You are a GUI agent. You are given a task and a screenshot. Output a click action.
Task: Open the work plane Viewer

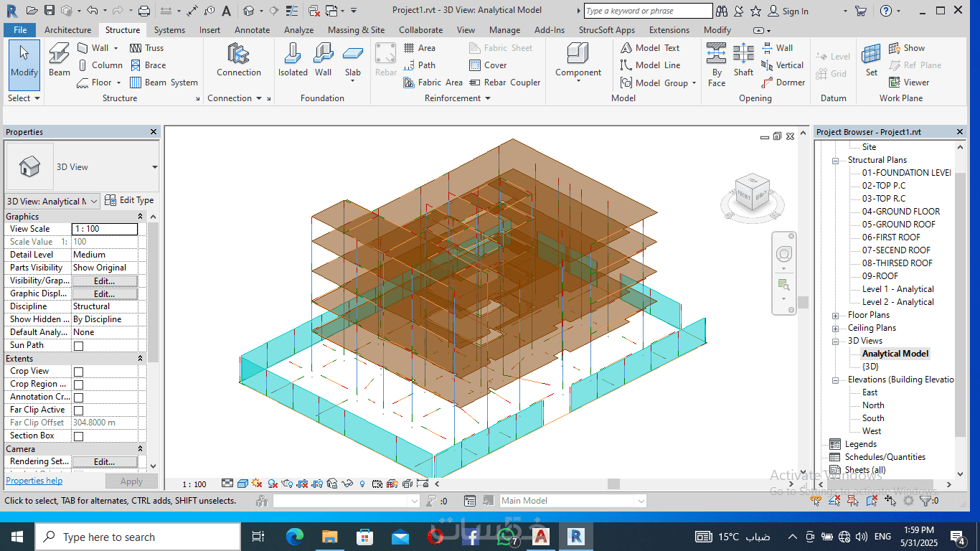pyautogui.click(x=909, y=83)
